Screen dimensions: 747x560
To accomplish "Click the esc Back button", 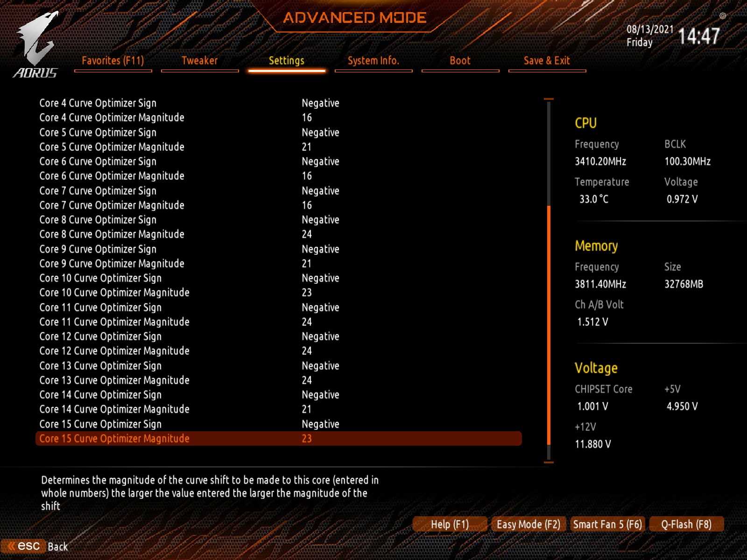I will pyautogui.click(x=35, y=546).
